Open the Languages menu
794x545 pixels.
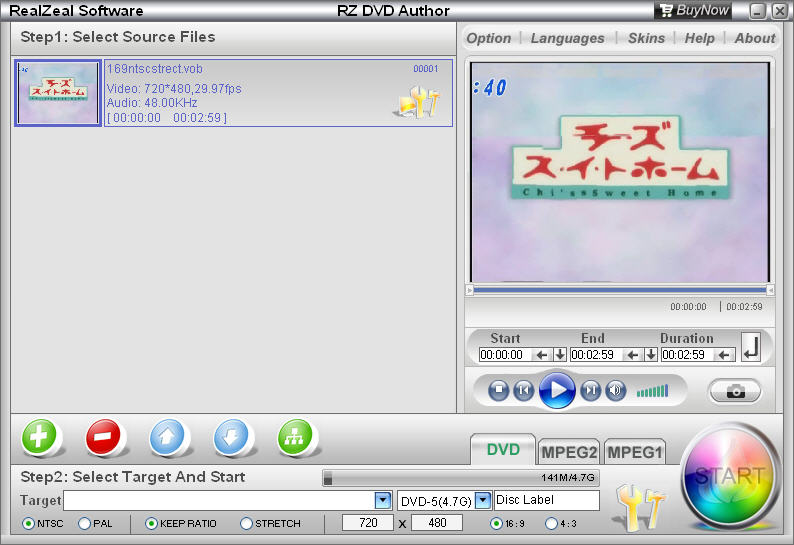(x=568, y=38)
